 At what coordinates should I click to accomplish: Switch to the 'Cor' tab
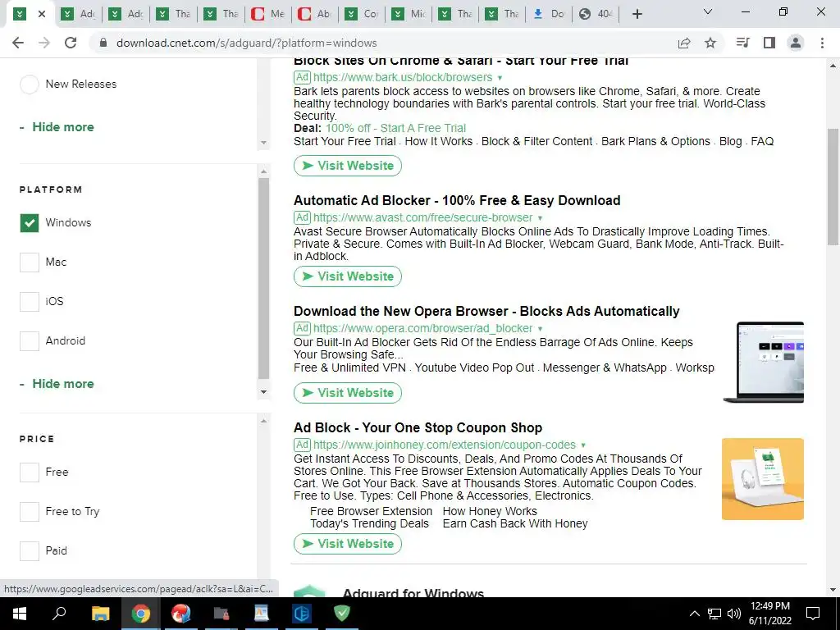pyautogui.click(x=363, y=14)
